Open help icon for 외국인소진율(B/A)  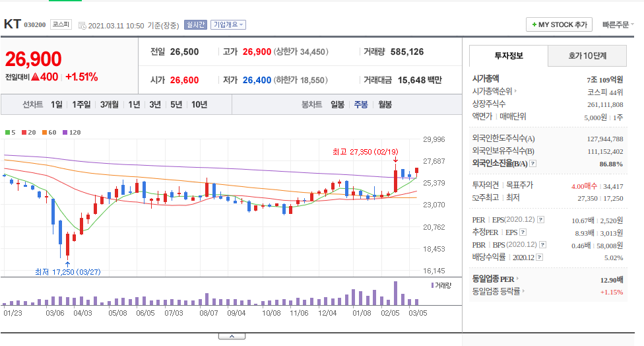532,164
